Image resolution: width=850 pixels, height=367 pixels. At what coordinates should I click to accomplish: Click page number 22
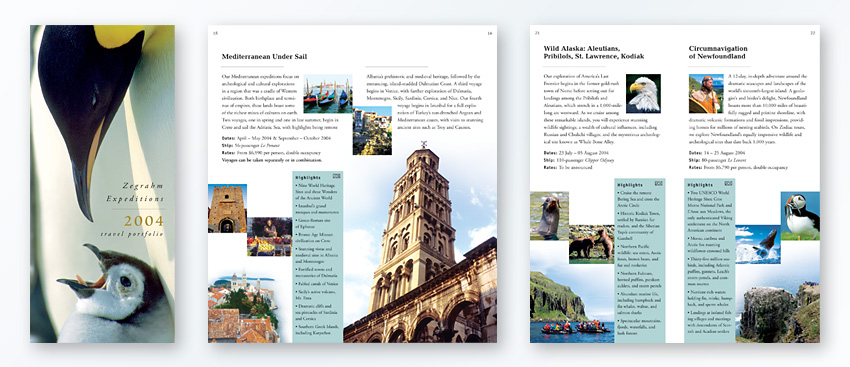[813, 34]
